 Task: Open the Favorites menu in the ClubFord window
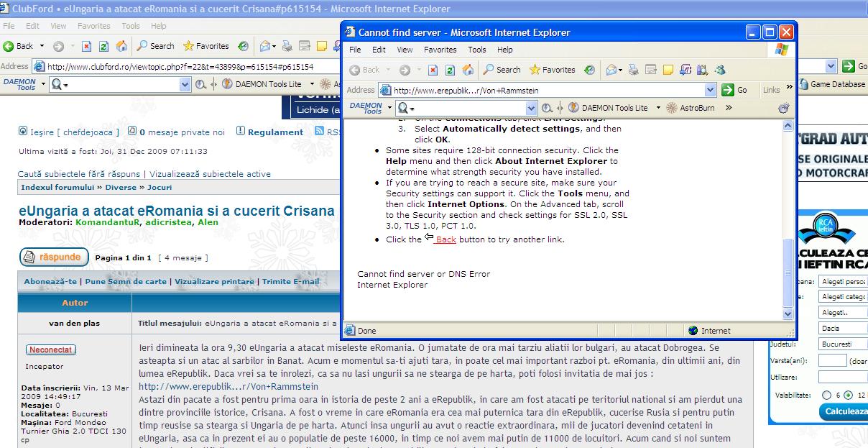pos(93,26)
